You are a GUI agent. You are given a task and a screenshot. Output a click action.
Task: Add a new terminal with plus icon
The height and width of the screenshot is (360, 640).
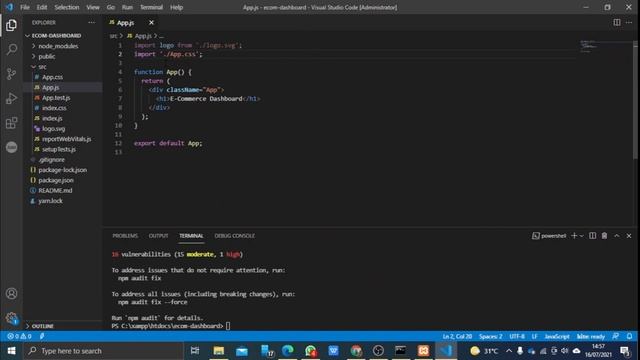pyautogui.click(x=574, y=236)
